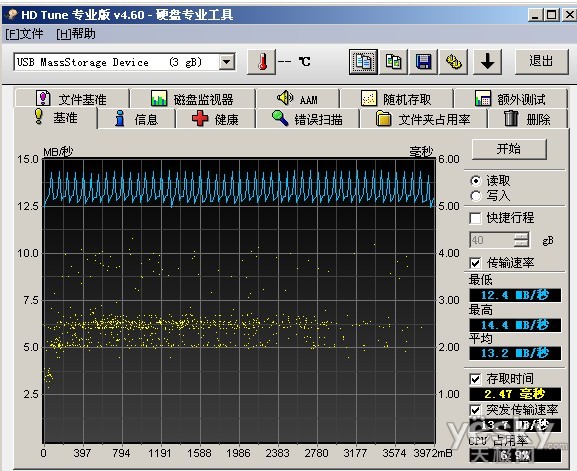577x471 pixels.
Task: Click the gB size spinner arrows
Action: coord(521,240)
